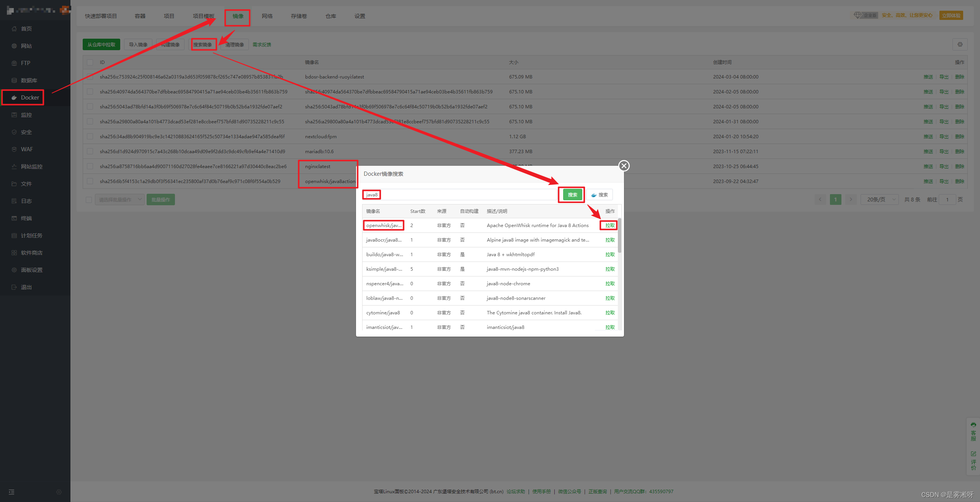Screen dimensions: 980x502
Task: Click the green 搜索 button in dialog
Action: tap(573, 195)
